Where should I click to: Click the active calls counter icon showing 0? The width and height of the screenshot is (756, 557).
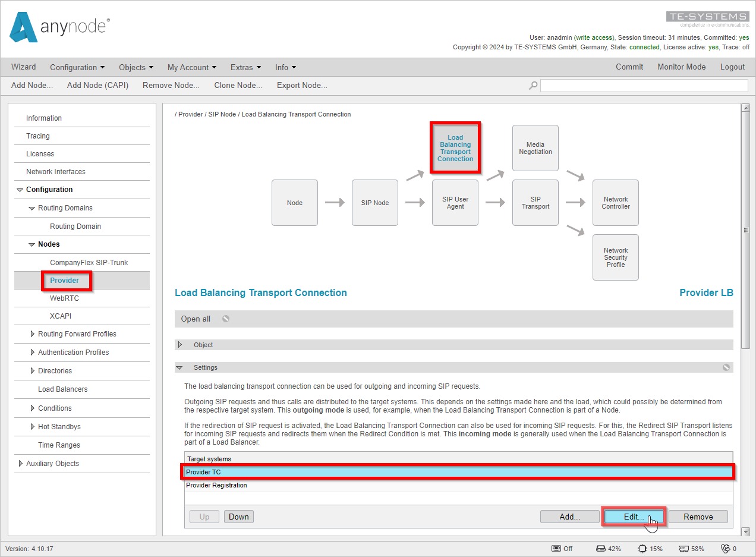click(x=726, y=548)
